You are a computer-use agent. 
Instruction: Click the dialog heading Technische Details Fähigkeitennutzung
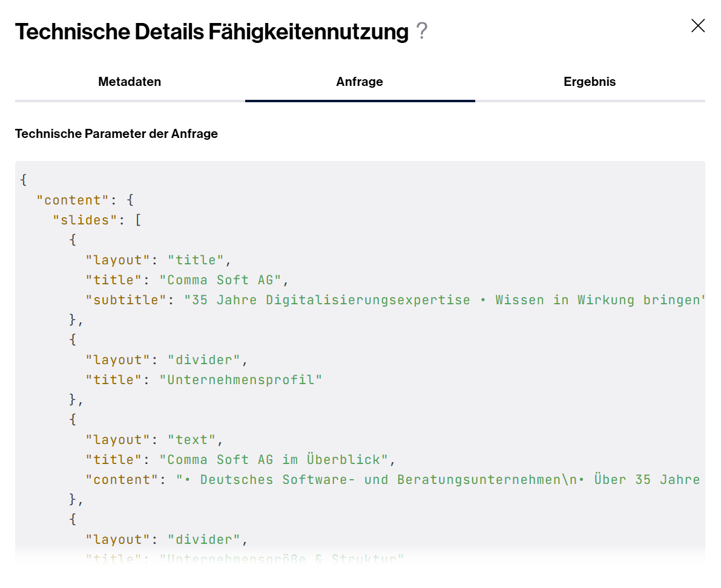tap(212, 31)
